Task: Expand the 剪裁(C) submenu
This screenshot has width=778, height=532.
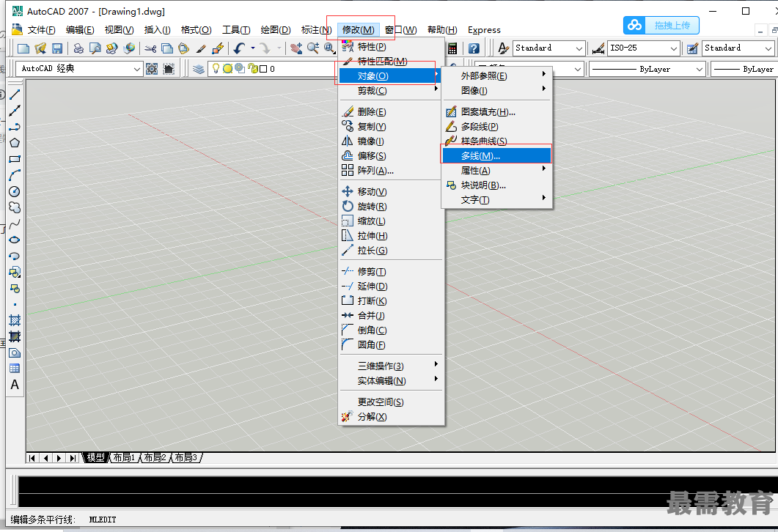Action: pos(389,91)
